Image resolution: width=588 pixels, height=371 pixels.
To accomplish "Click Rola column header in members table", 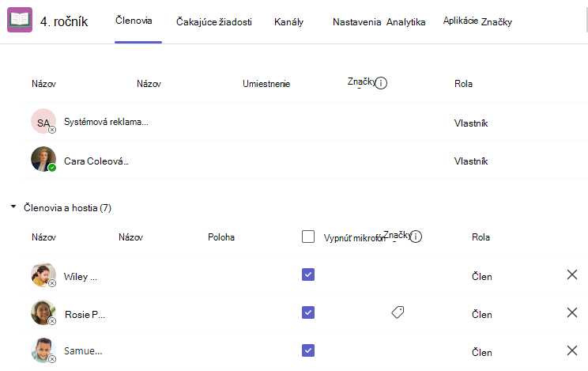I will tap(481, 237).
